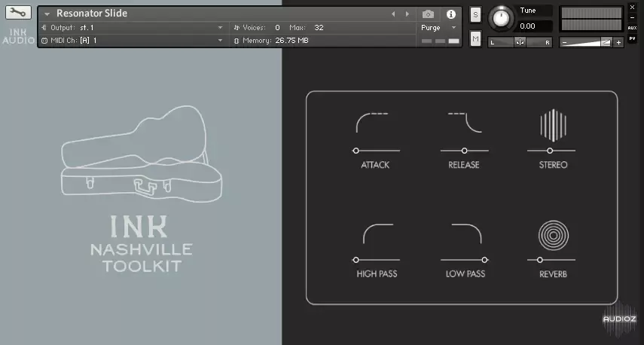Adjust the Stereo slider handle
Screen dimensions: 644x345
tap(550, 151)
